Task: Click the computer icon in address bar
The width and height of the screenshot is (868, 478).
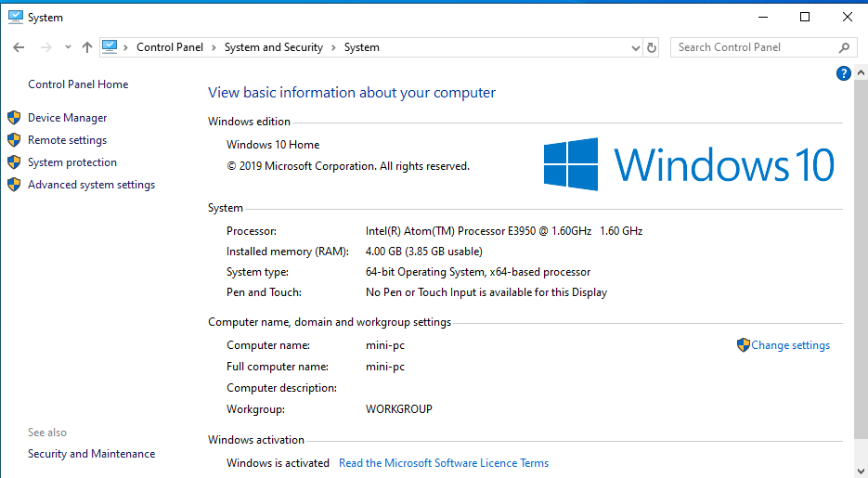Action: click(110, 47)
